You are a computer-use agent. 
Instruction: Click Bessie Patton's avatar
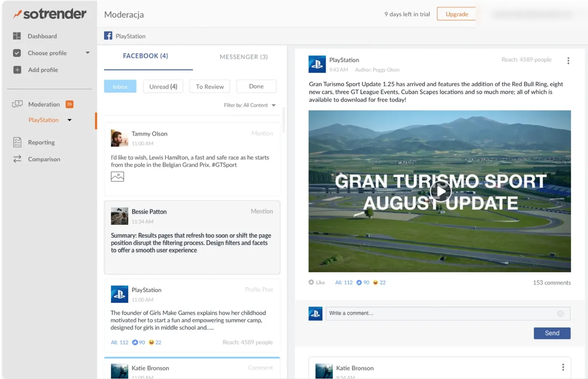point(119,216)
